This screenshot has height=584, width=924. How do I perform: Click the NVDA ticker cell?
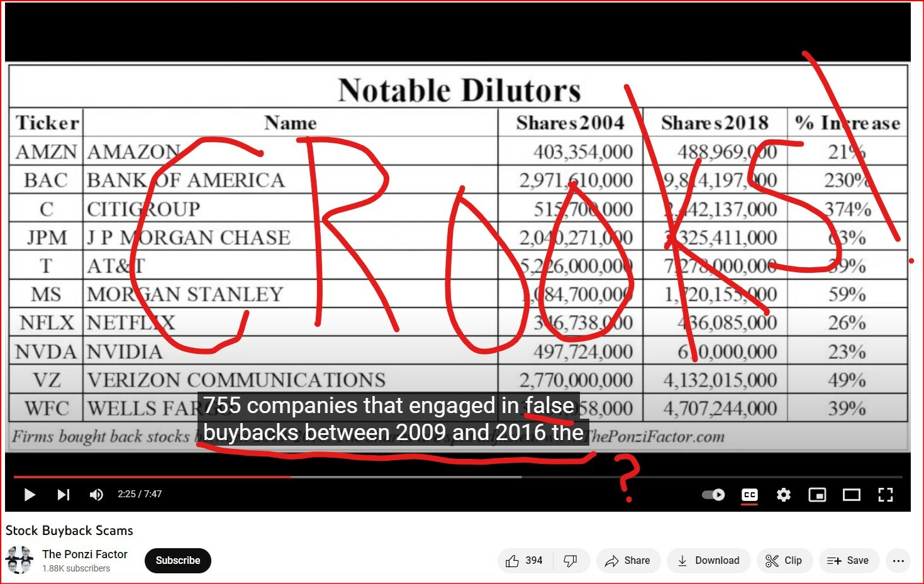[46, 351]
